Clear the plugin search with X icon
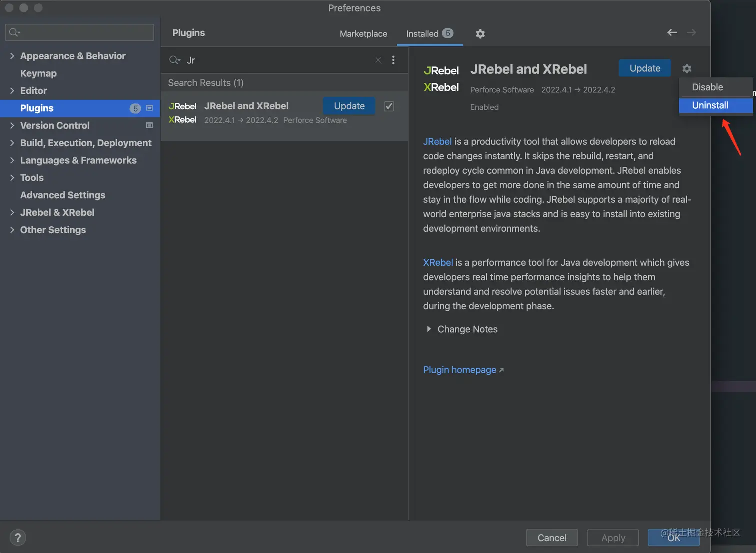This screenshot has width=756, height=553. click(378, 60)
